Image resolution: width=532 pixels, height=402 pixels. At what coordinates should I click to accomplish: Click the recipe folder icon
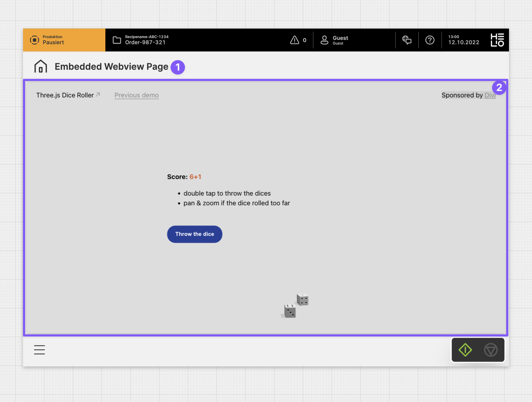(x=117, y=40)
